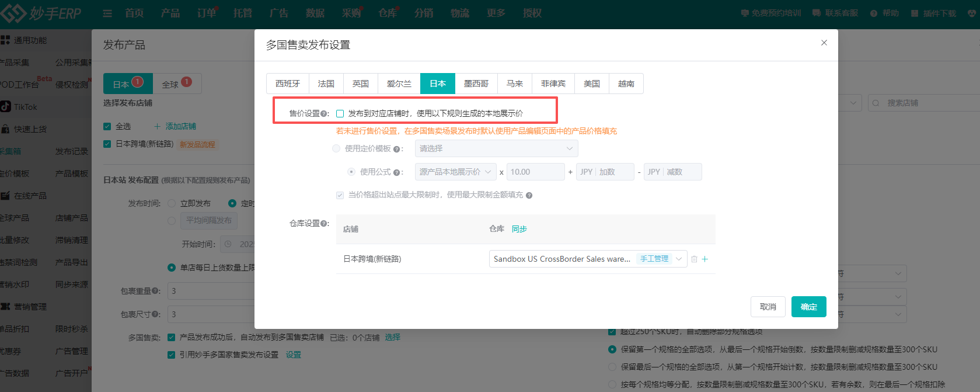Delete the 日本跨境 warehouse row
The width and height of the screenshot is (980, 392).
[695, 259]
